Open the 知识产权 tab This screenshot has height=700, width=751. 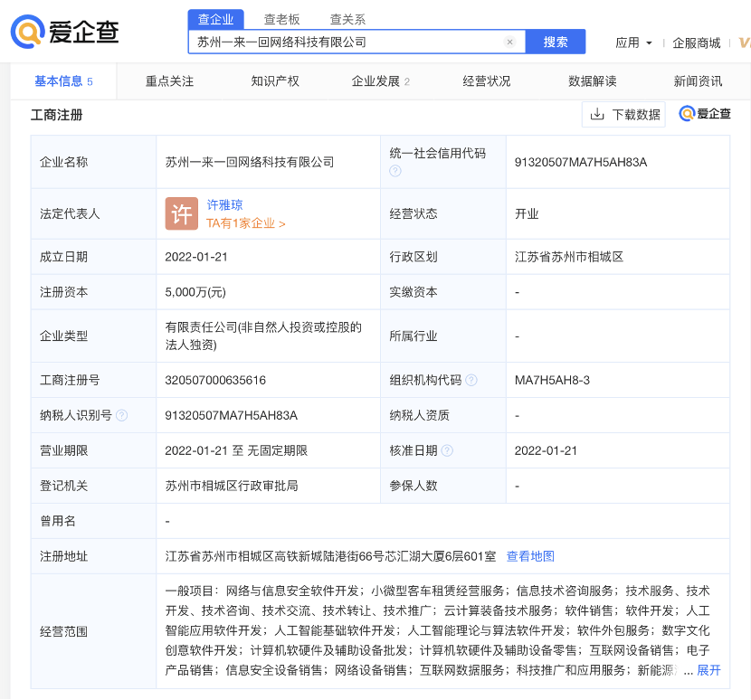coord(275,80)
